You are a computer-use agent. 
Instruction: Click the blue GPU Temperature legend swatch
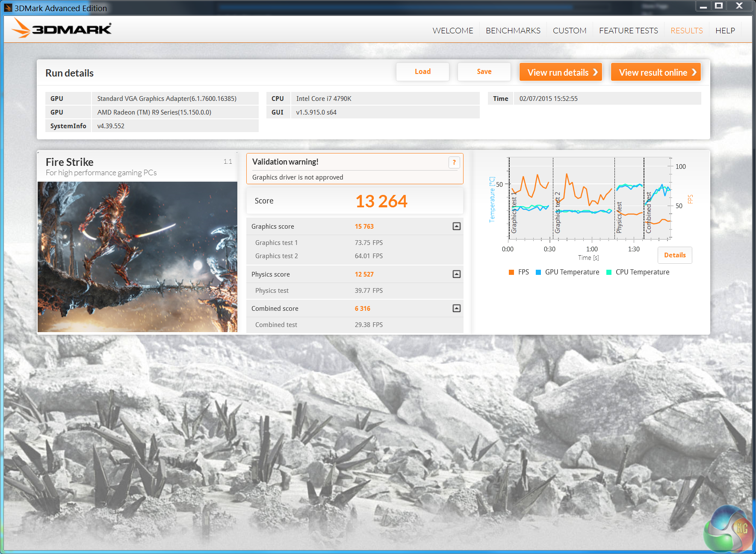click(538, 272)
